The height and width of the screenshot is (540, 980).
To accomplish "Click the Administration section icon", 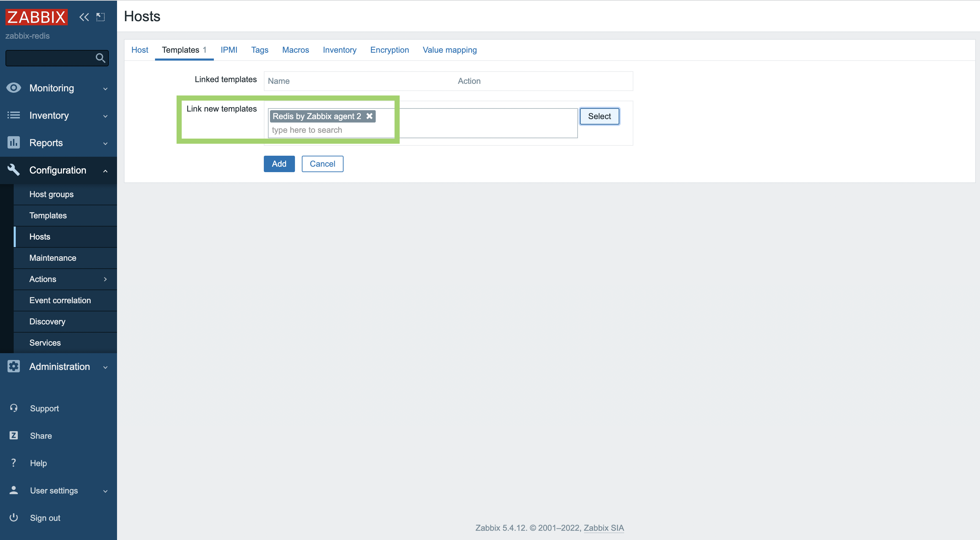I will [13, 367].
